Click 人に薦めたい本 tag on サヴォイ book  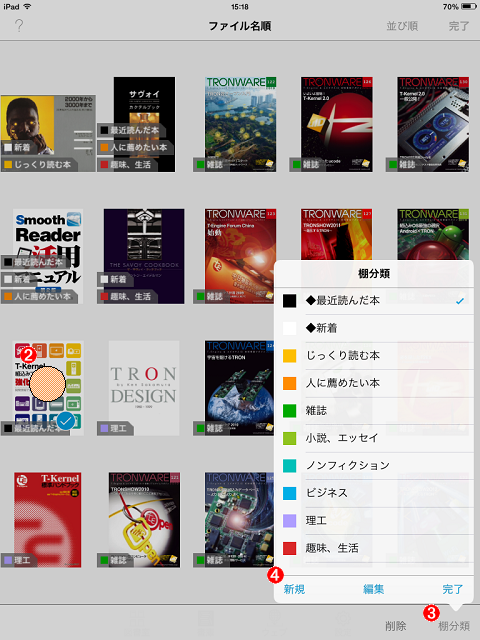(x=135, y=147)
